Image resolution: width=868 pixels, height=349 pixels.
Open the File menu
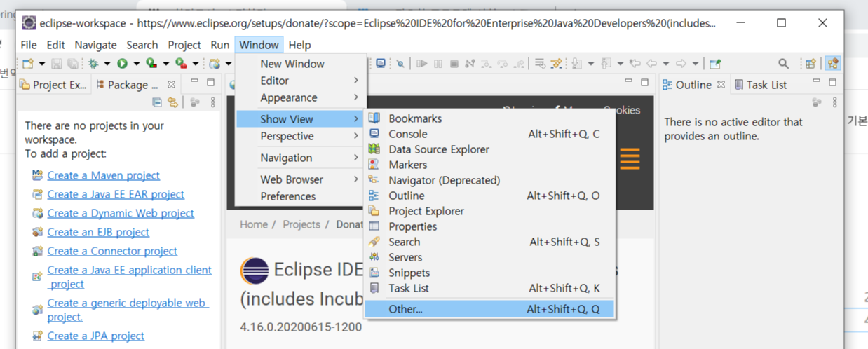click(x=29, y=45)
